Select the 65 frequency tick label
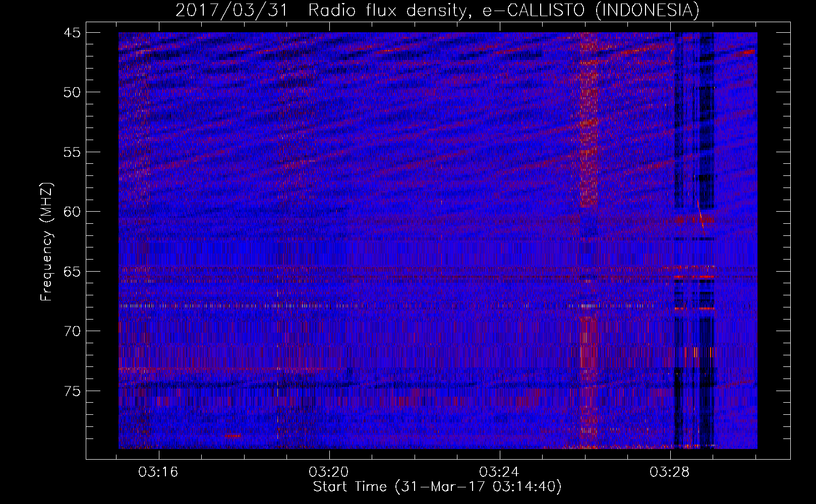816x504 pixels. pos(72,272)
